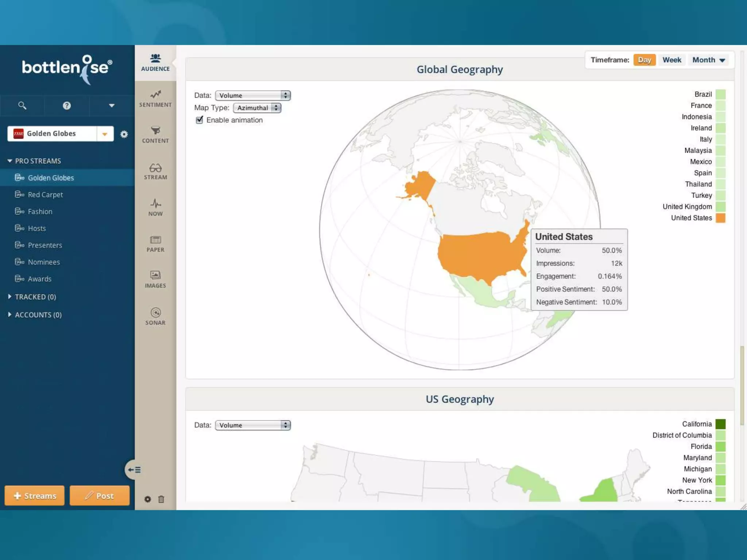Select the Red Carpet stream
Screen dimensions: 747x560
45,195
